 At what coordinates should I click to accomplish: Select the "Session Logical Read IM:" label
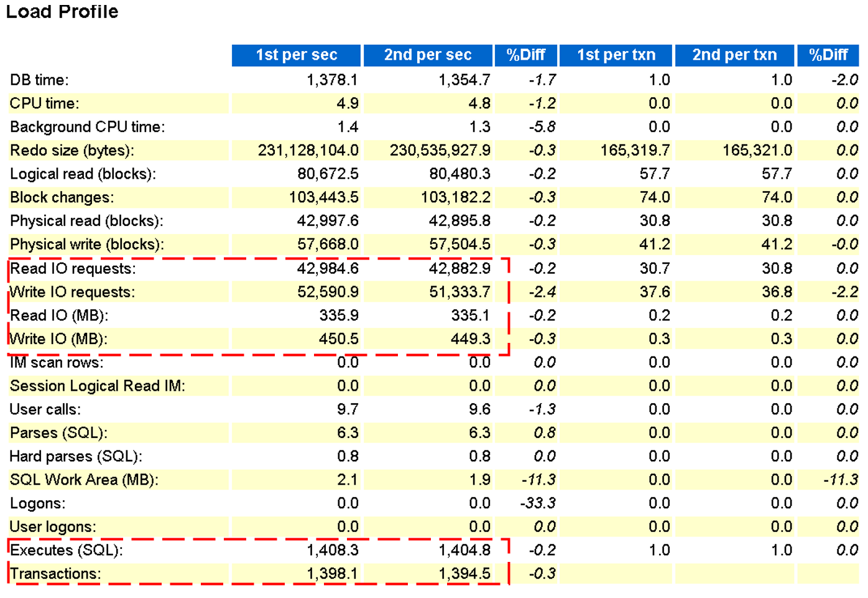(x=98, y=386)
